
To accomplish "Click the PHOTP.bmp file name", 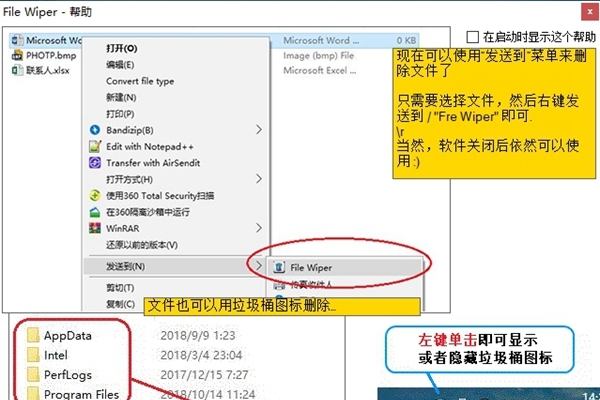I will (51, 56).
